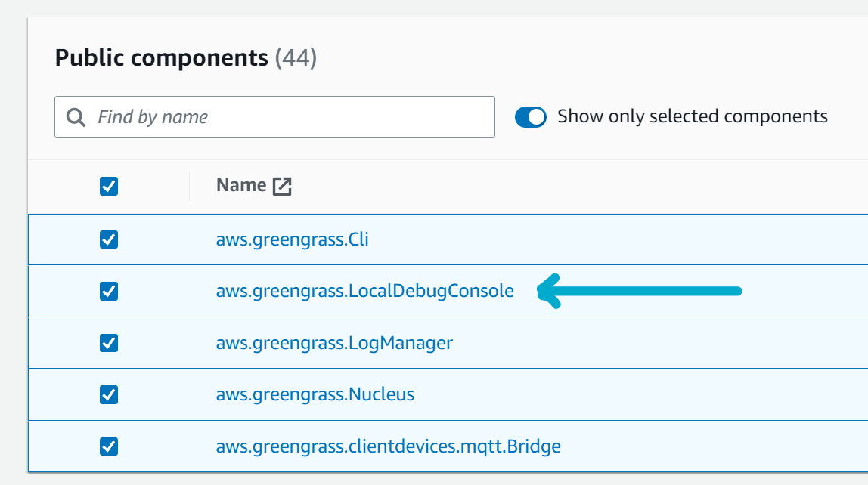Go to the aws.greengrass.LogManager component page
This screenshot has width=868, height=485.
click(x=334, y=343)
